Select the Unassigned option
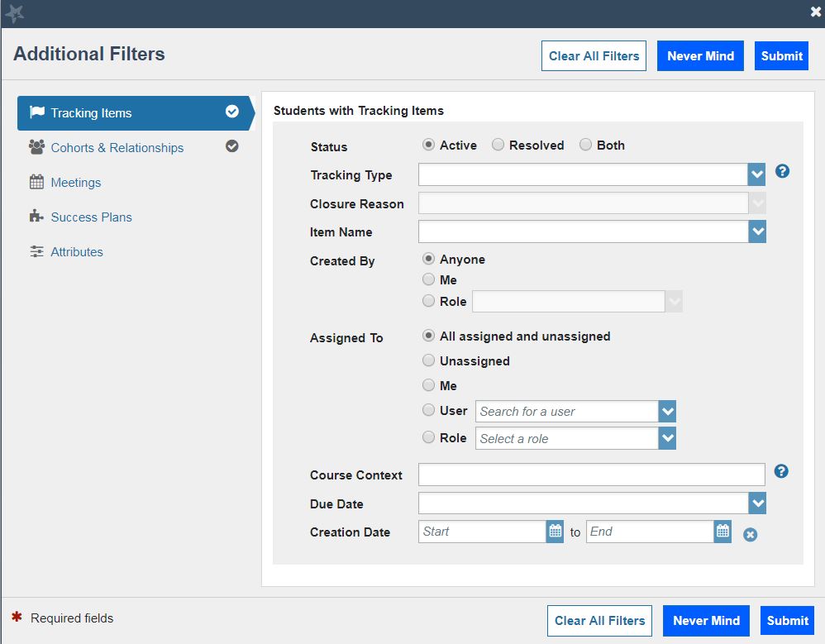 [428, 360]
